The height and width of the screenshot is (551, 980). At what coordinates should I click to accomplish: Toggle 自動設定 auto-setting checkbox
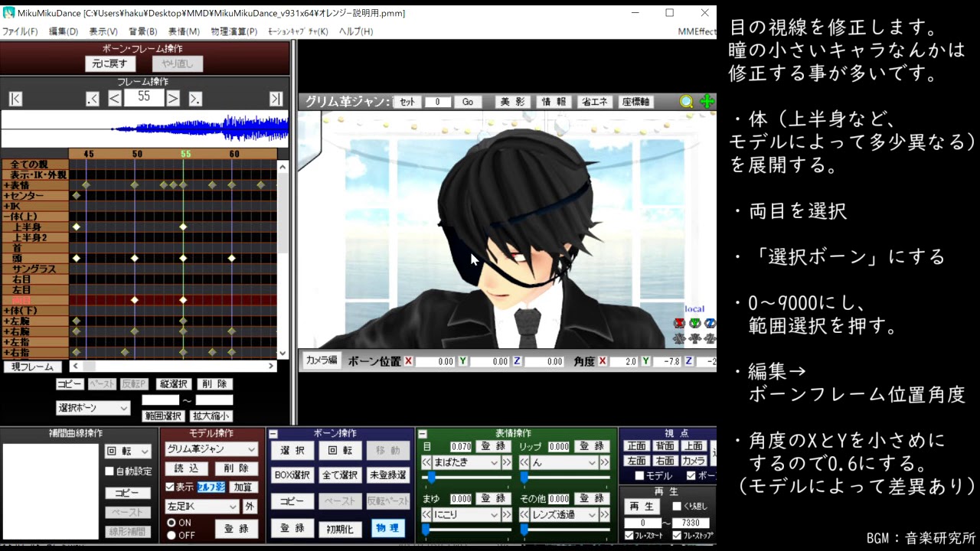pos(109,471)
